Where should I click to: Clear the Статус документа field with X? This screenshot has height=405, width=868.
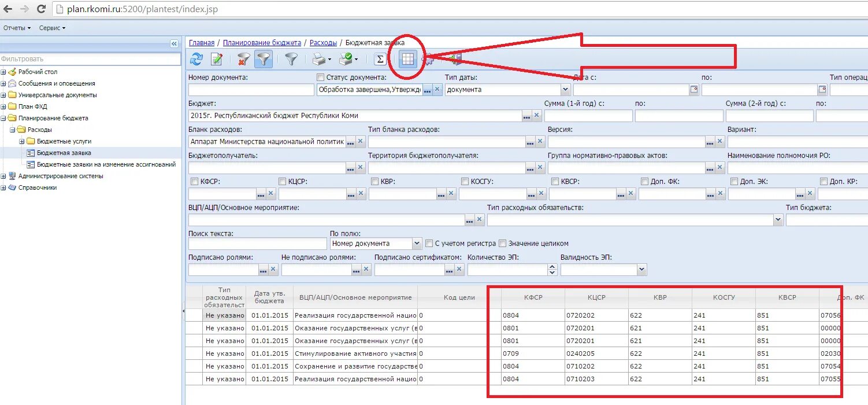437,90
